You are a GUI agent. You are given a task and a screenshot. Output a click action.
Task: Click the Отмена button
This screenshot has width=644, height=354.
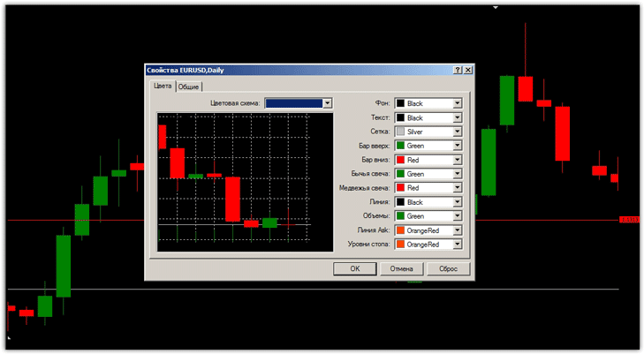pyautogui.click(x=402, y=268)
